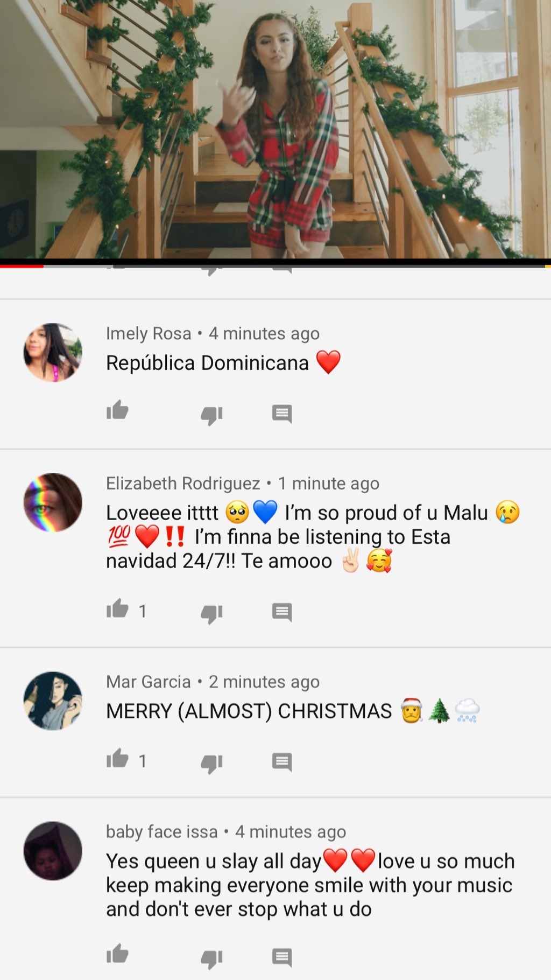Dislike baby face issa's comment

(x=211, y=958)
